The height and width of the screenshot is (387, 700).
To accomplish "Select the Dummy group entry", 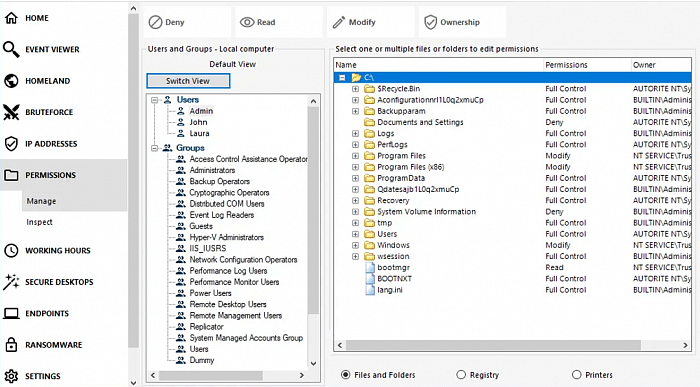I will coord(202,360).
